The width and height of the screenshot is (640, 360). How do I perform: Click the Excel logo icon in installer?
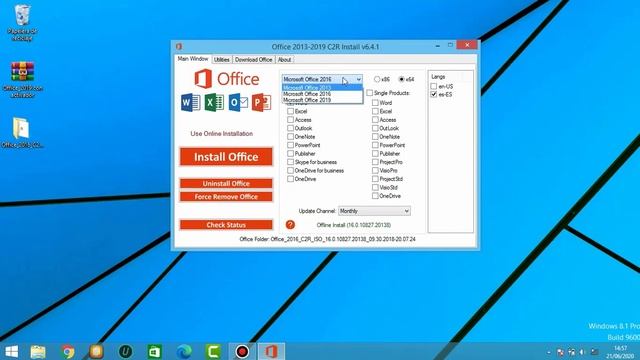[x=214, y=102]
